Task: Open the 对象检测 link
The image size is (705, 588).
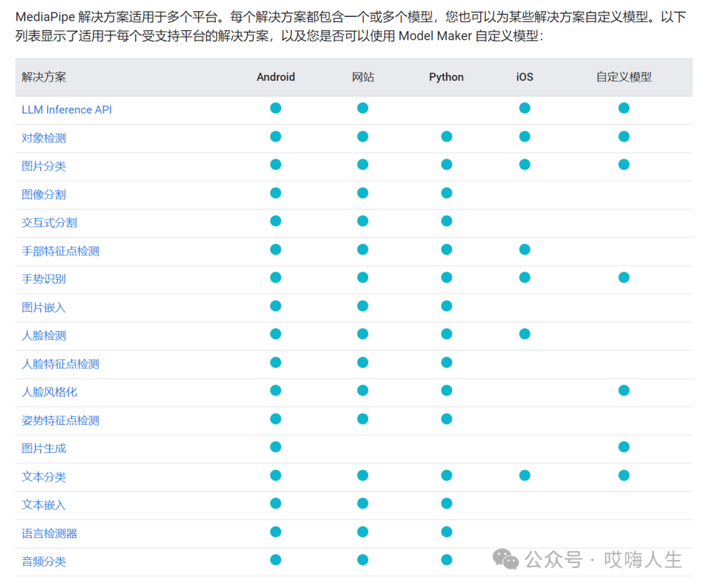Action: click(x=44, y=138)
